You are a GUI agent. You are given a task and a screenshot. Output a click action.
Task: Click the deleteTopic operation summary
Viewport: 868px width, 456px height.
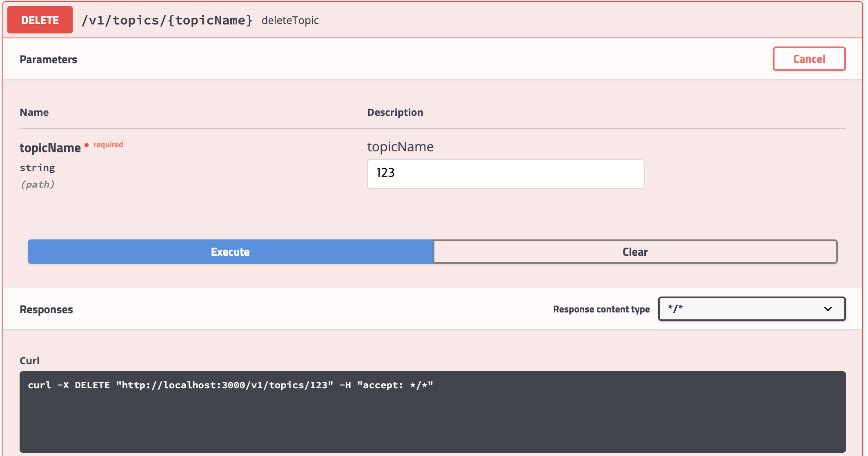[290, 20]
